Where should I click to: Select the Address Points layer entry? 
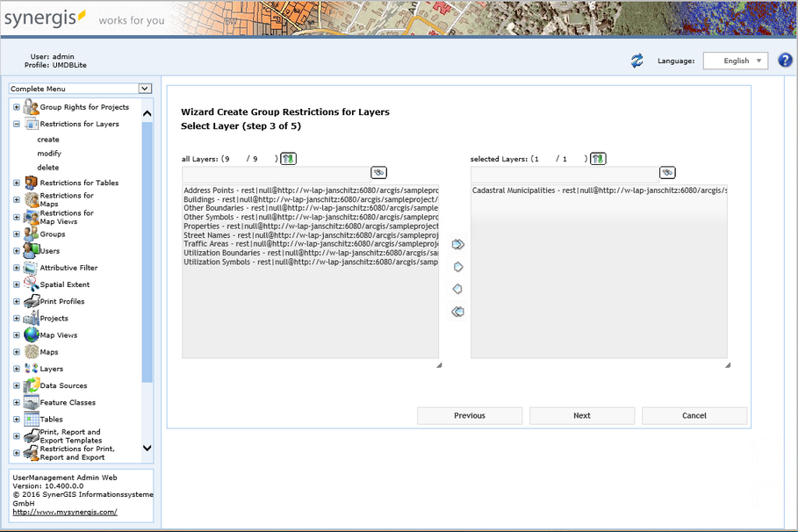click(x=263, y=191)
